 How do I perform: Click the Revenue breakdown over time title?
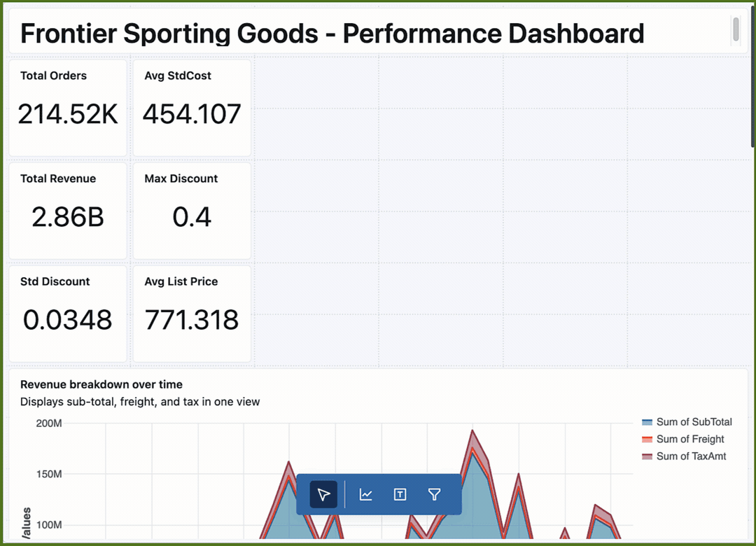[101, 384]
